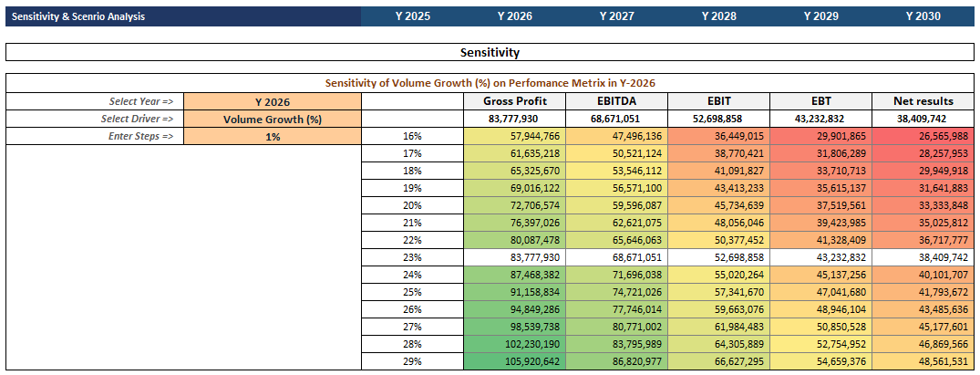Viewport: 980px width, 375px height.
Task: Click EBIT value 64,305,889
Action: coord(718,344)
